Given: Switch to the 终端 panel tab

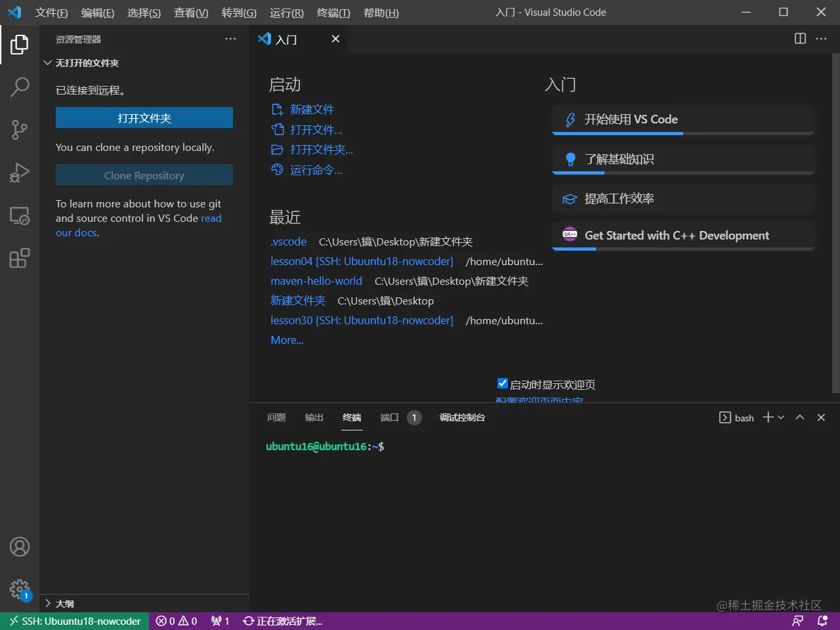Looking at the screenshot, I should point(352,417).
